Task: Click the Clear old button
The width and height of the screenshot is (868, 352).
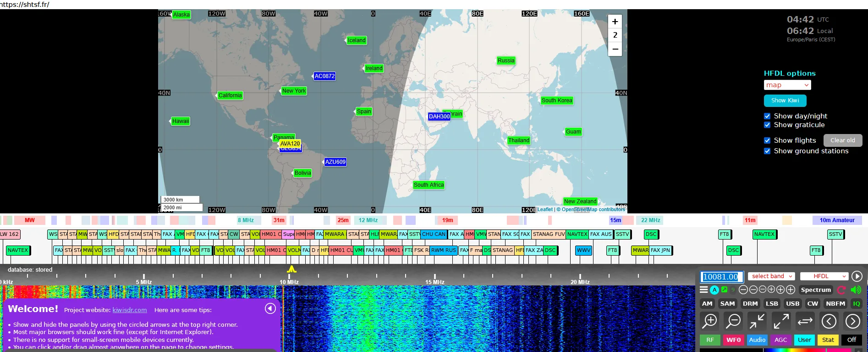Action: [842, 140]
